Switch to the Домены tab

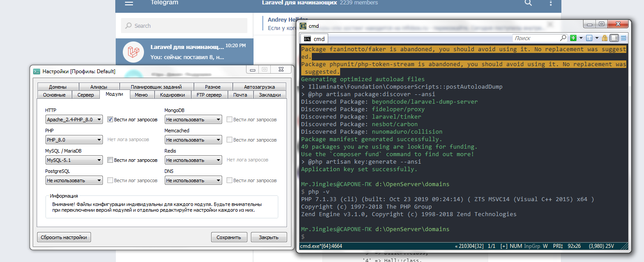pos(58,87)
